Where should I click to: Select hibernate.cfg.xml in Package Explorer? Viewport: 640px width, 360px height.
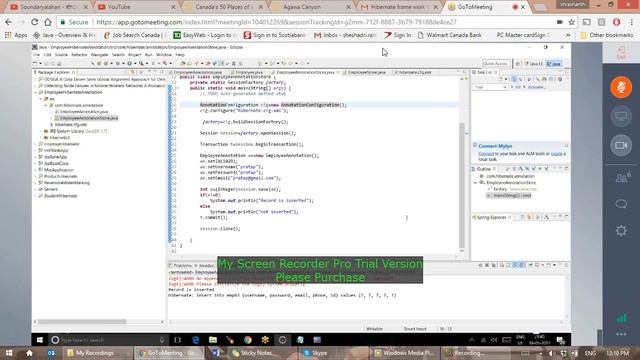(x=71, y=124)
